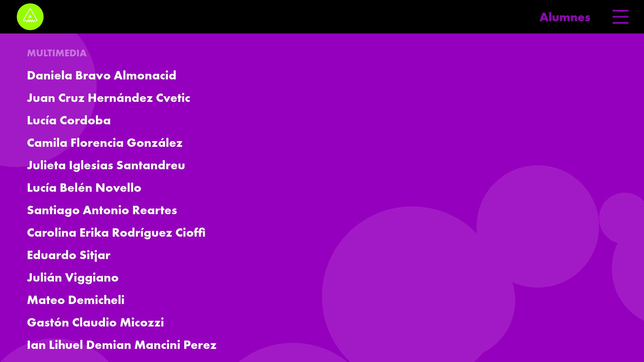The width and height of the screenshot is (644, 362).
Task: Go to the Alumnes section link
Action: pos(565,17)
